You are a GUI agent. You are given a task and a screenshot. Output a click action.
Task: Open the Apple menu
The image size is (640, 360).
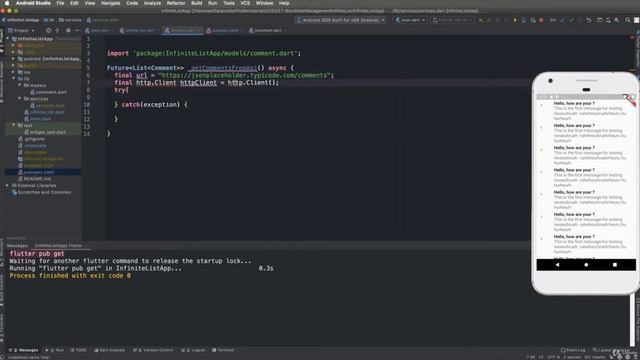pyautogui.click(x=7, y=3)
